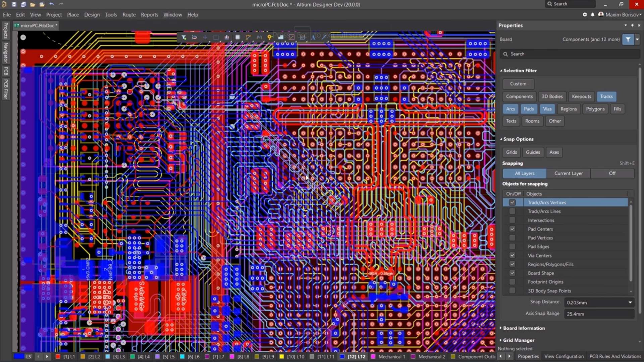Open the Route menu

pyautogui.click(x=129, y=15)
